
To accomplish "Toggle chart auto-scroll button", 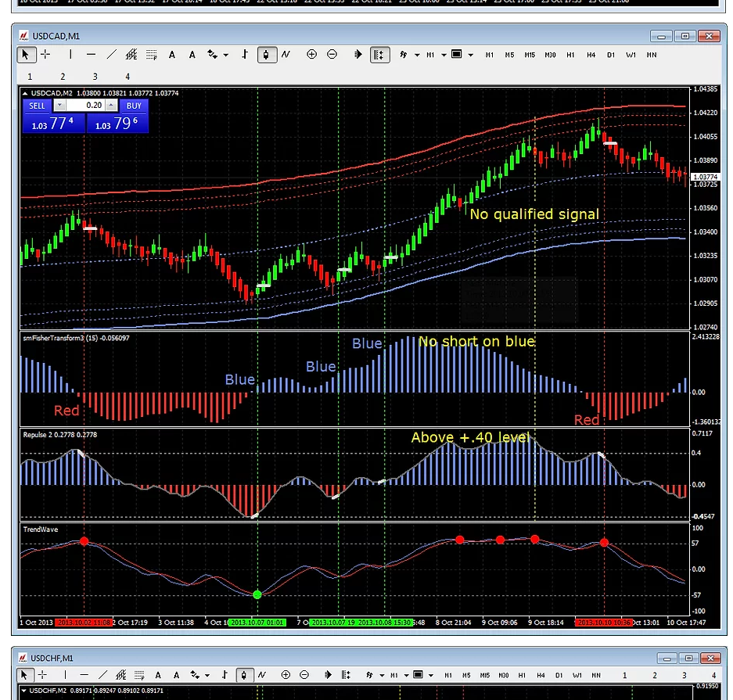I will click(358, 55).
